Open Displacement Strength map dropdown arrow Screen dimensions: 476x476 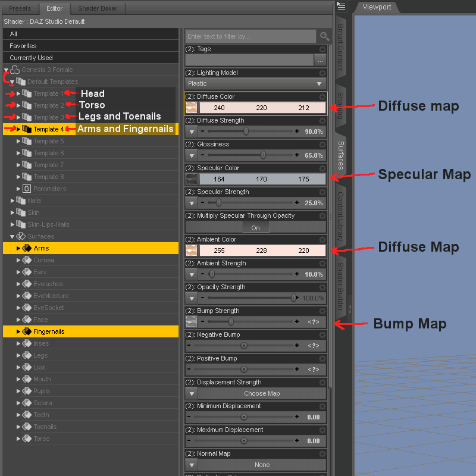[192, 393]
